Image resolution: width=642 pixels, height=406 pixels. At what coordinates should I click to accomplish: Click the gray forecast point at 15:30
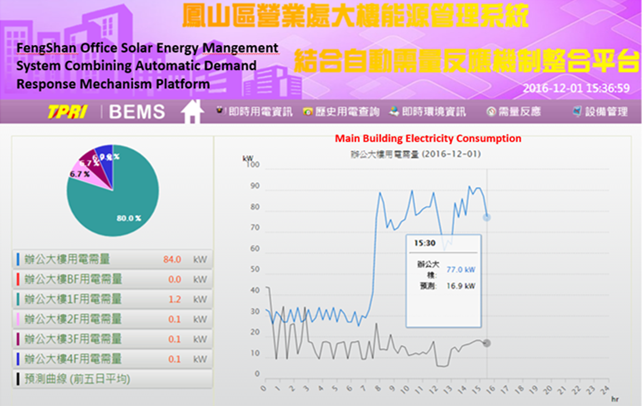coord(487,342)
